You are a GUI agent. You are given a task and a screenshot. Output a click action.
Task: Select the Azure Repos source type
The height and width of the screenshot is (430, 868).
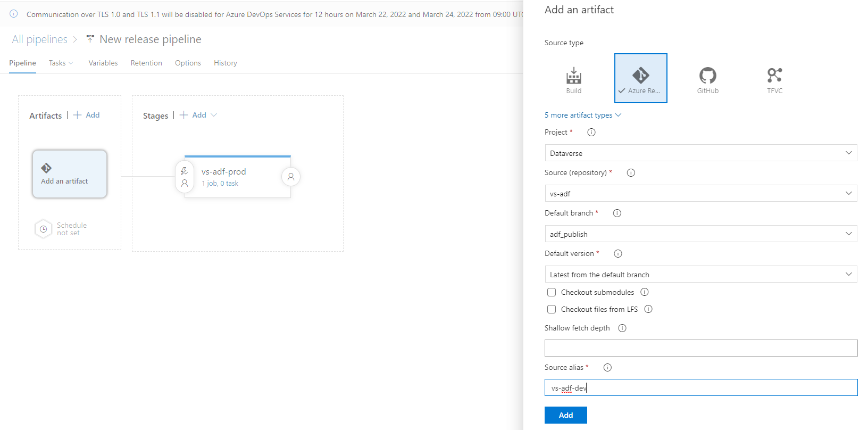click(x=640, y=78)
